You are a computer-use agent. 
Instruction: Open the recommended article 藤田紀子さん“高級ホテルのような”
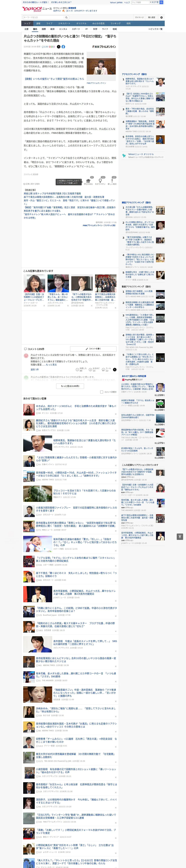point(76,424)
